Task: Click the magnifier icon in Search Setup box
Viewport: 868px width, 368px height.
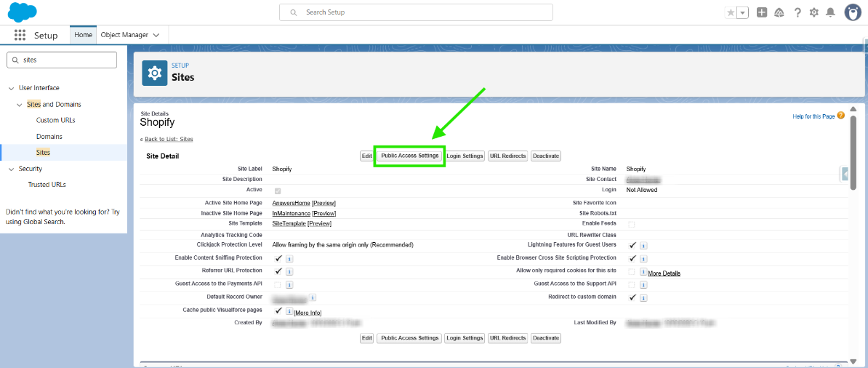Action: (x=294, y=12)
